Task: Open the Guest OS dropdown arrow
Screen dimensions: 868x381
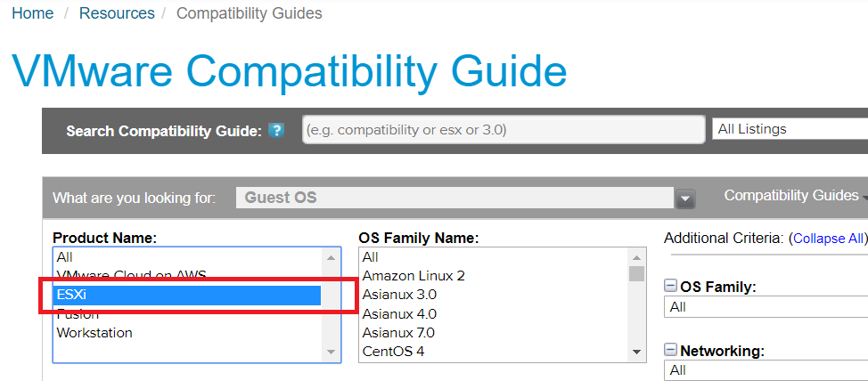Action: pos(684,198)
